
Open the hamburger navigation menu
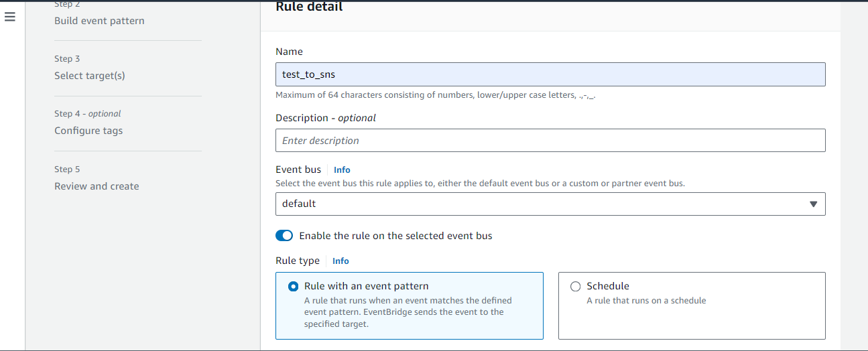click(x=9, y=17)
